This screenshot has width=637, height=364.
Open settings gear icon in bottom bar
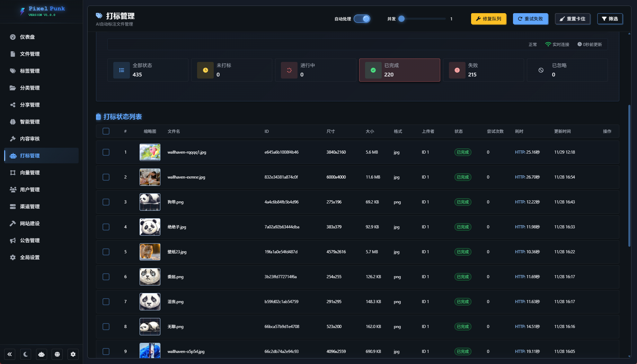73,354
